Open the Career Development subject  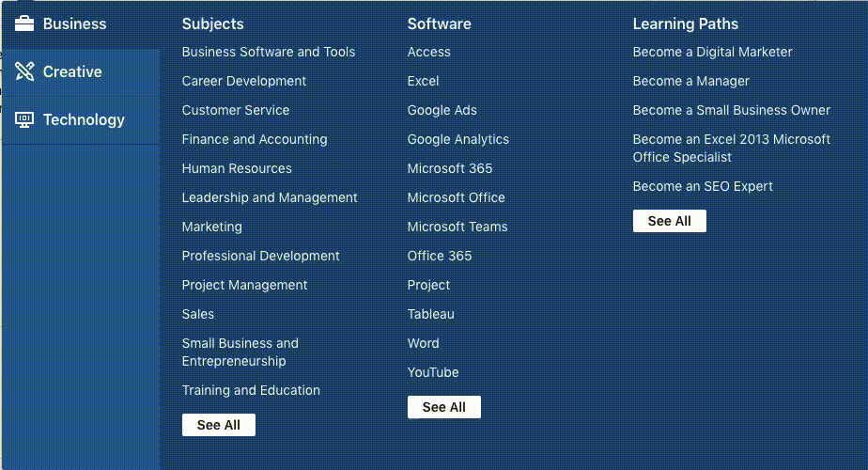click(244, 81)
